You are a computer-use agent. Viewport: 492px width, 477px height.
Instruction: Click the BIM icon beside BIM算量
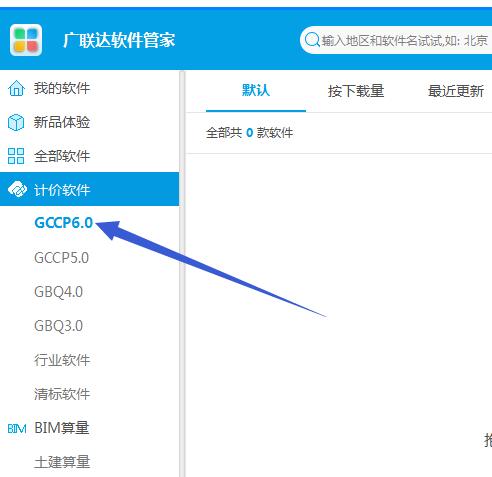tap(17, 428)
